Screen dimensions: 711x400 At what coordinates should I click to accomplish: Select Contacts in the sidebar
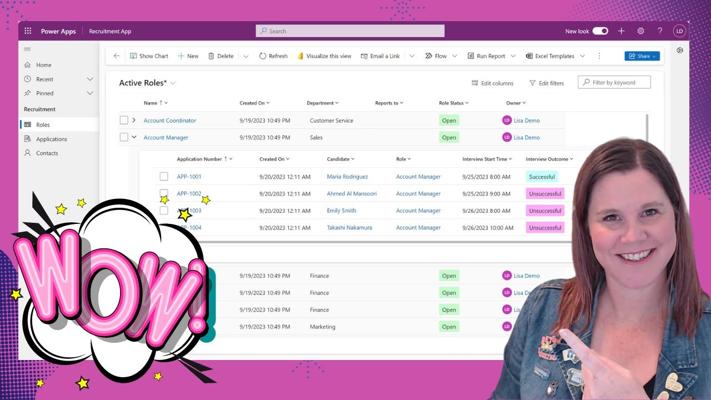(x=47, y=153)
